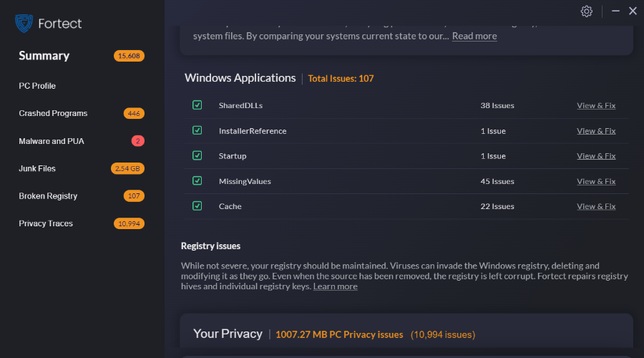Click the '45 Issues' count
Image resolution: width=644 pixels, height=358 pixels.
click(497, 182)
